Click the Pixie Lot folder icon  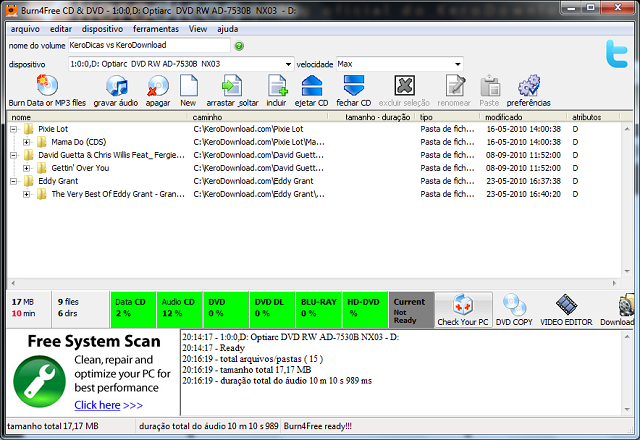point(28,129)
